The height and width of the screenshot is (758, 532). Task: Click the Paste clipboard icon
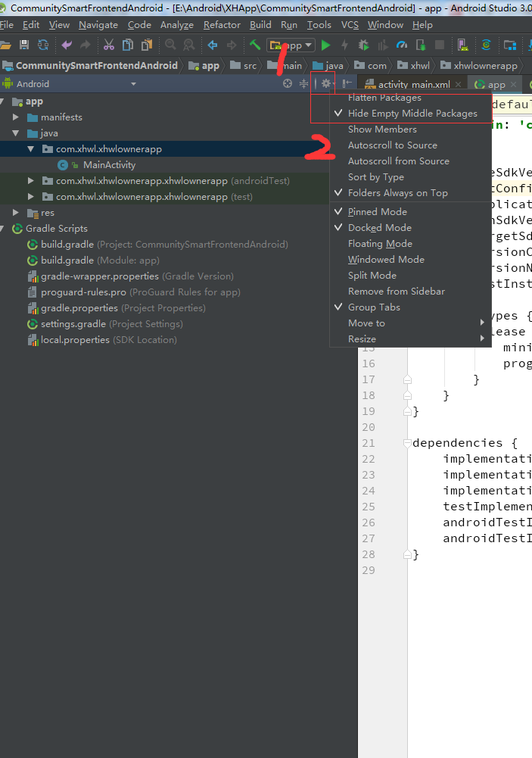[x=146, y=45]
